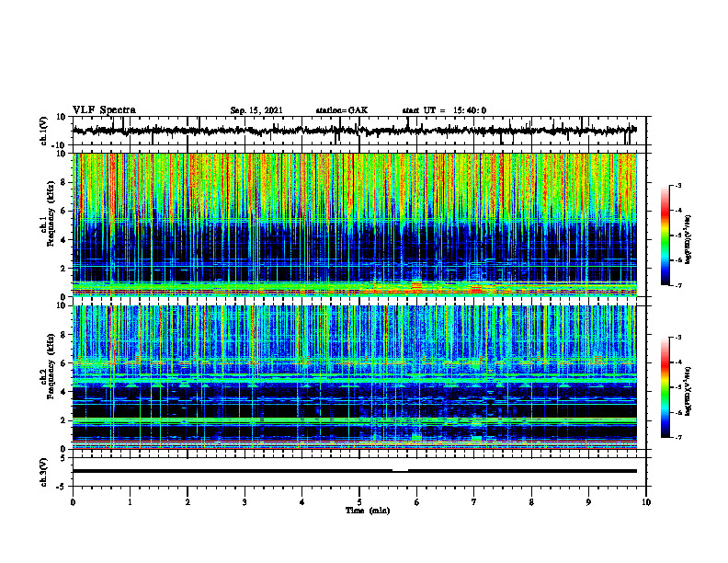Image resolution: width=728 pixels, height=563 pixels.
Task: Click the date text 'Sep. 15, 2021'
Action: coord(256,110)
